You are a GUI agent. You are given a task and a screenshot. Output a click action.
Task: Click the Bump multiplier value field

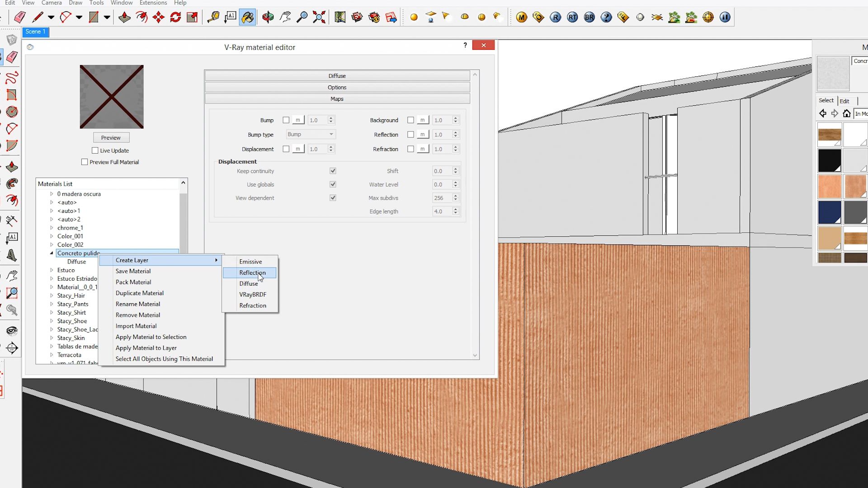[x=318, y=120]
